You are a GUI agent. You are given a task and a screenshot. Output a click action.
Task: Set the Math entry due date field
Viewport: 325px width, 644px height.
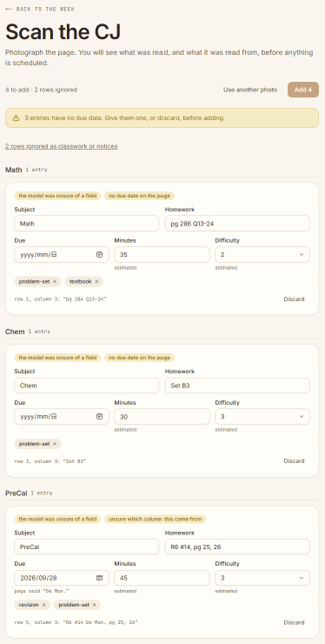tap(62, 255)
